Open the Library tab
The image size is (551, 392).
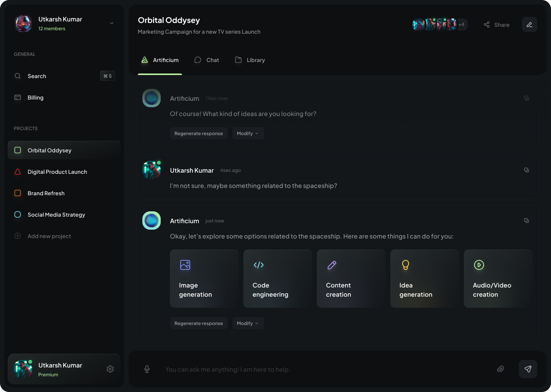(250, 60)
